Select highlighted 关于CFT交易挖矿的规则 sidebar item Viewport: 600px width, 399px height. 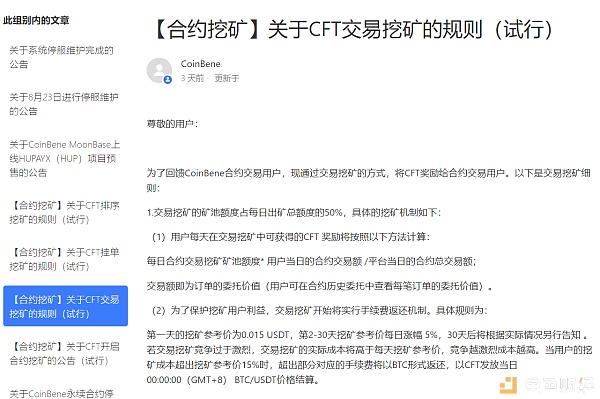click(65, 306)
